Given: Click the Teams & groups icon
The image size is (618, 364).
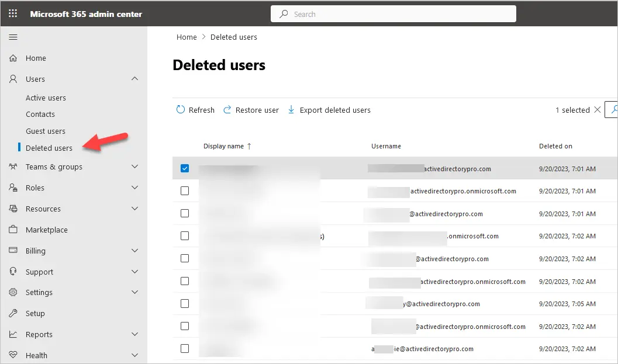Looking at the screenshot, I should click(13, 167).
